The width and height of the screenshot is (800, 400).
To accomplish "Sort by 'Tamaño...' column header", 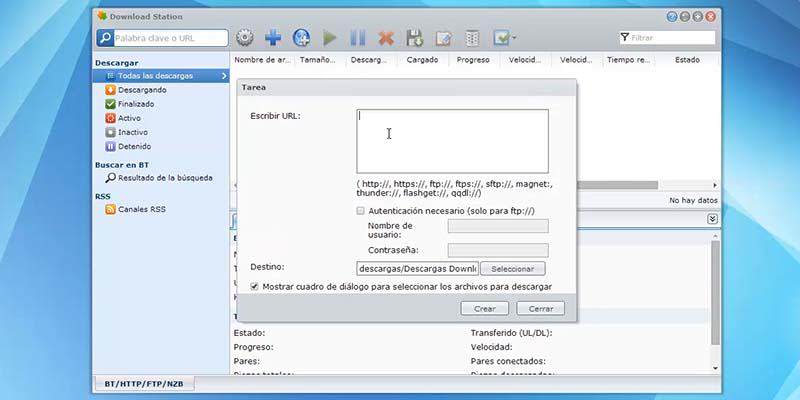I will click(x=318, y=60).
